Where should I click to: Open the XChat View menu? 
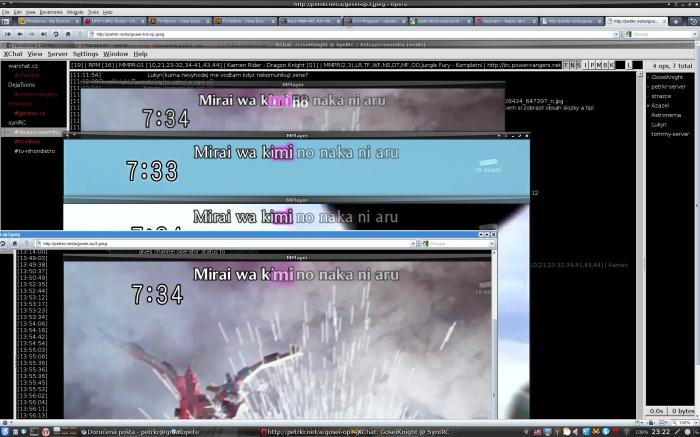coord(35,54)
